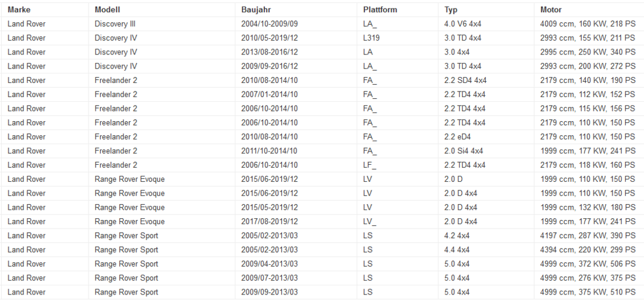Click the Plattform column header
This screenshot has width=644, height=303.
click(x=380, y=10)
